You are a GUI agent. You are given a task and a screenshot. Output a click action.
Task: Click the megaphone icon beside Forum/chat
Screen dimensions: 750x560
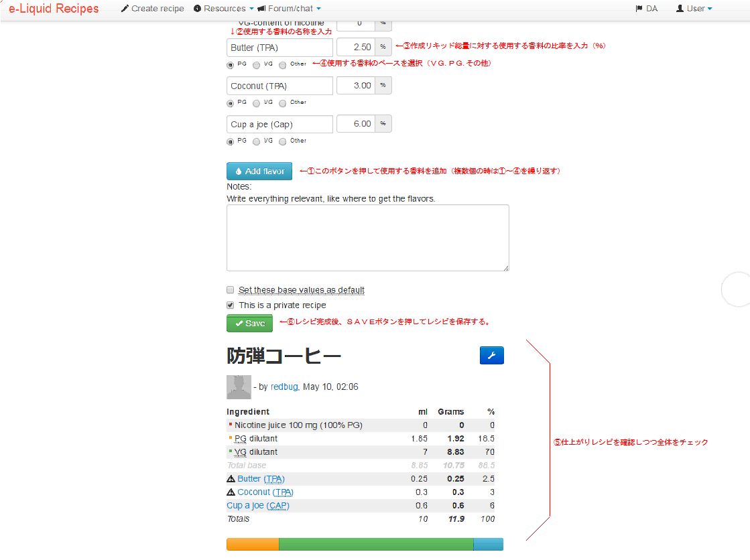pyautogui.click(x=261, y=9)
